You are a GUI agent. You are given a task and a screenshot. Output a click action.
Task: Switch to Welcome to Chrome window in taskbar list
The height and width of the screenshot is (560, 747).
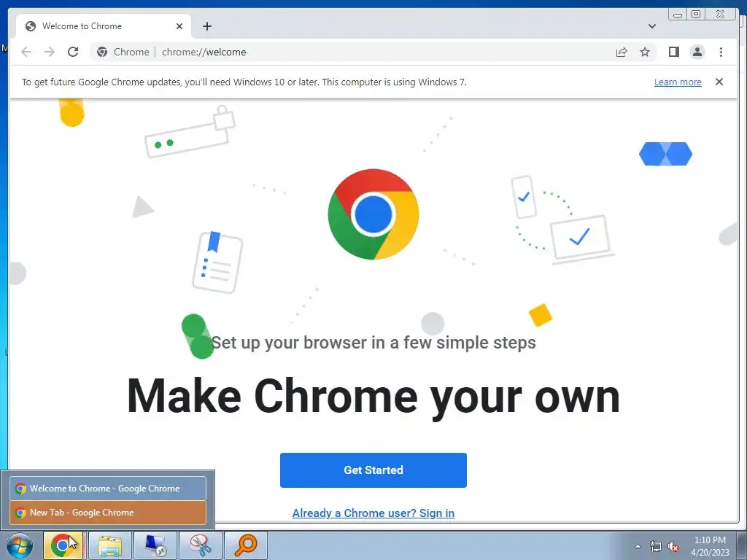coord(108,488)
